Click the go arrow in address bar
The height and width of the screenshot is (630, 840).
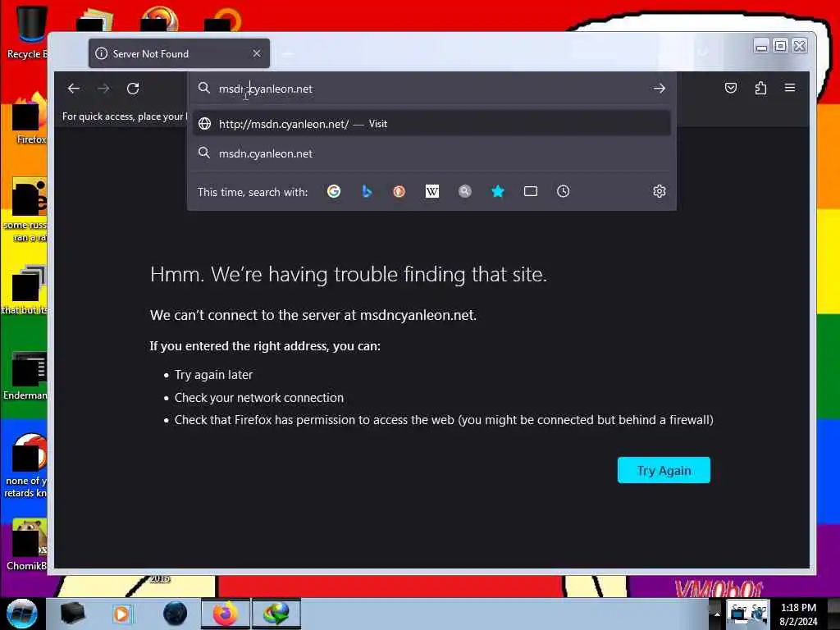click(660, 89)
